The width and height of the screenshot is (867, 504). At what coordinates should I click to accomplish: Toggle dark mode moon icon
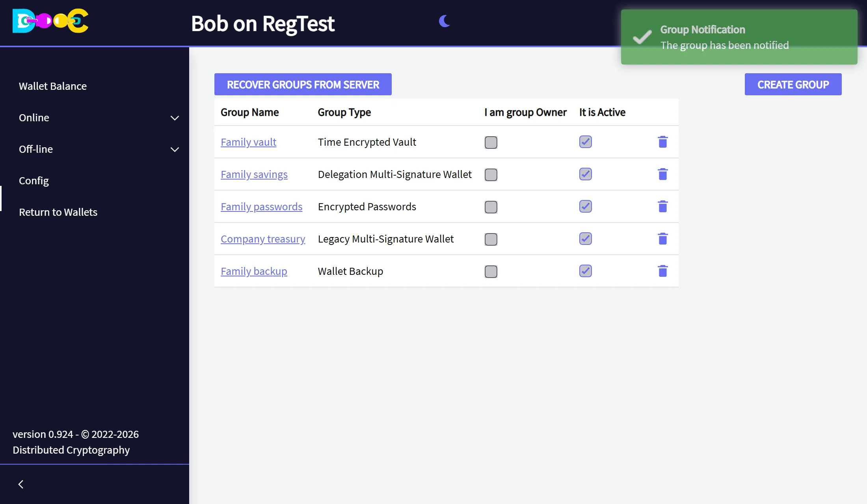click(x=445, y=21)
